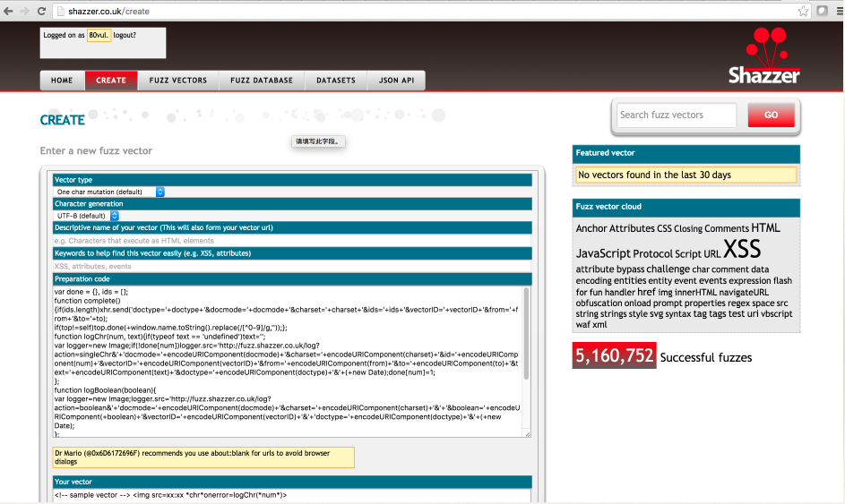Image resolution: width=845 pixels, height=504 pixels.
Task: Click inside the Preparation code textarea
Action: [x=288, y=362]
